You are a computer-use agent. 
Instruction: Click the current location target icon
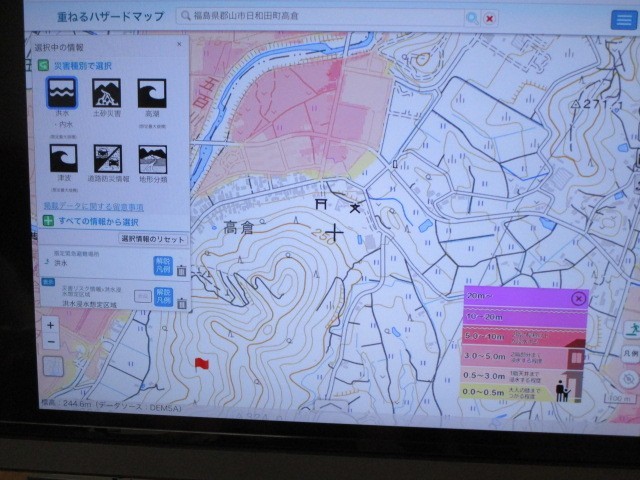(x=628, y=378)
